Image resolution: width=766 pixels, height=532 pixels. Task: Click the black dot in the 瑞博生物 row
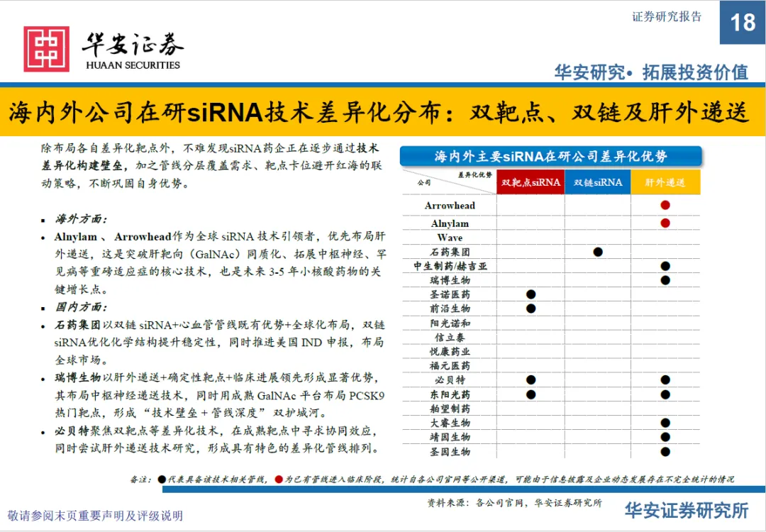coord(665,280)
